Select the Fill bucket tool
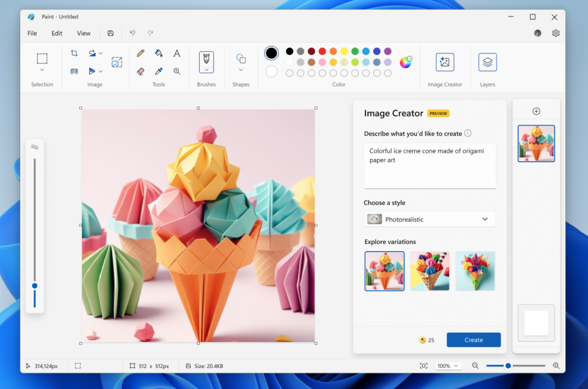The image size is (588, 389). (x=159, y=53)
